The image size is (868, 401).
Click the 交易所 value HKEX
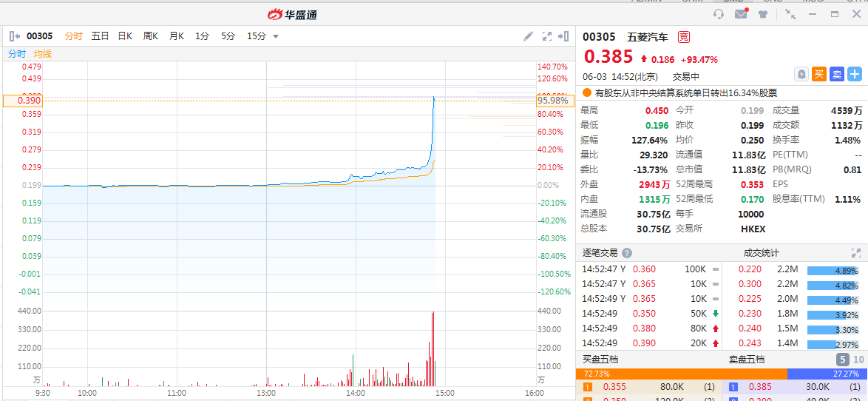click(753, 229)
